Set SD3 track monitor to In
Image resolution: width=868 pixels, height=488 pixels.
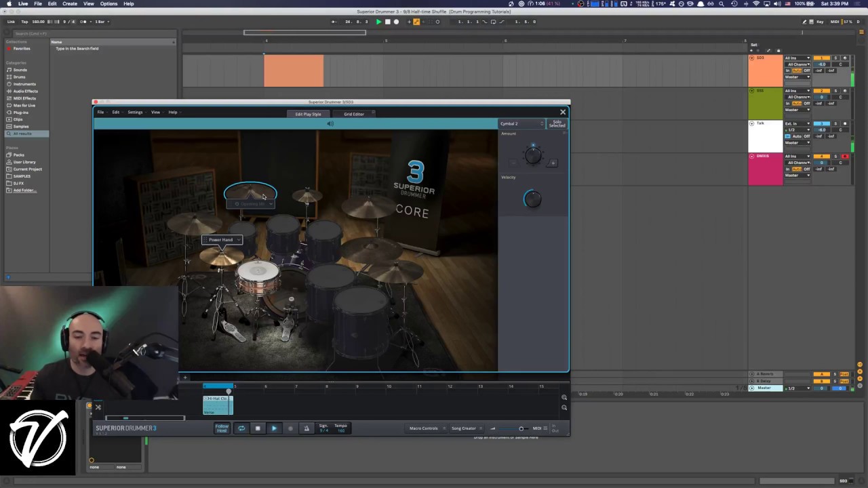(788, 70)
